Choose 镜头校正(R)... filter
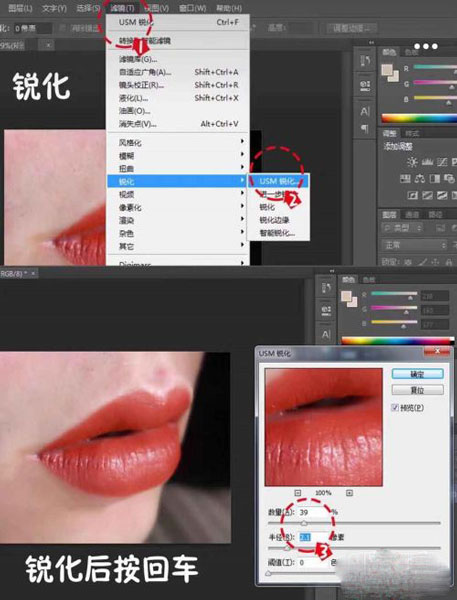This screenshot has width=457, height=600. pyautogui.click(x=178, y=85)
